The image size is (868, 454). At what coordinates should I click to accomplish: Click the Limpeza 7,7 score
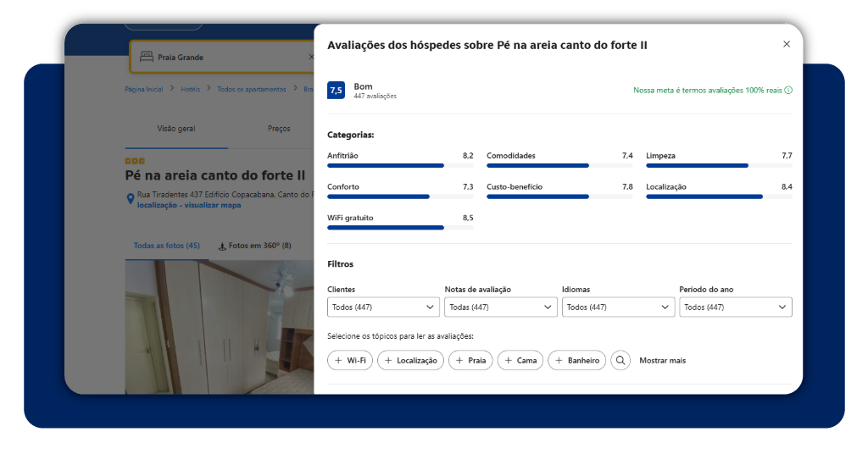click(787, 156)
